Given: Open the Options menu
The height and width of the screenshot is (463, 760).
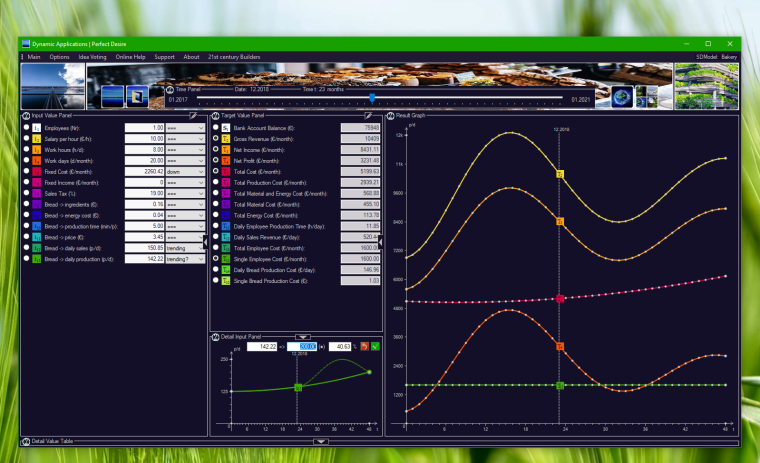Looking at the screenshot, I should pyautogui.click(x=59, y=57).
